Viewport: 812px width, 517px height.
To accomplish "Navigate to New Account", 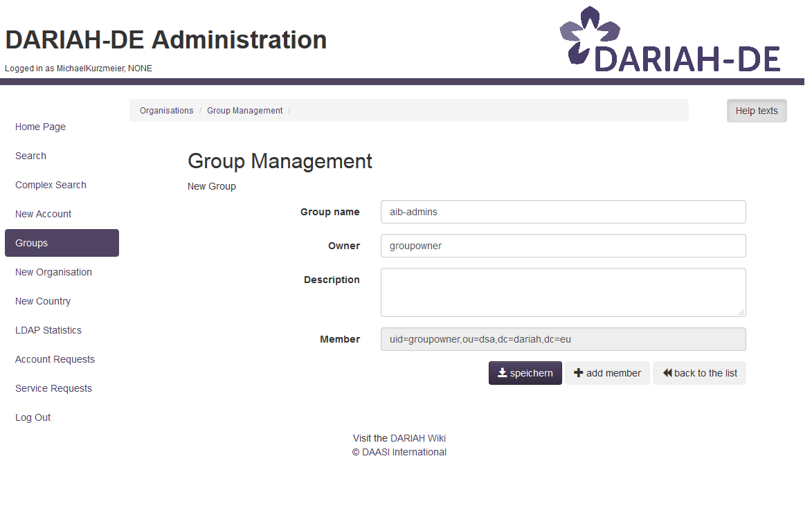I will 43,214.
